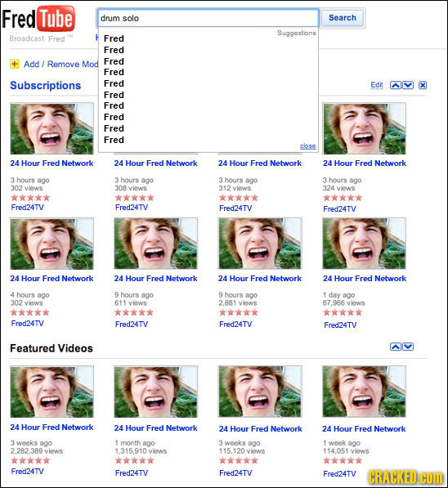Image resolution: width=448 pixels, height=488 pixels.
Task: Click thumbnail of video with 2,881 views
Action: point(260,244)
